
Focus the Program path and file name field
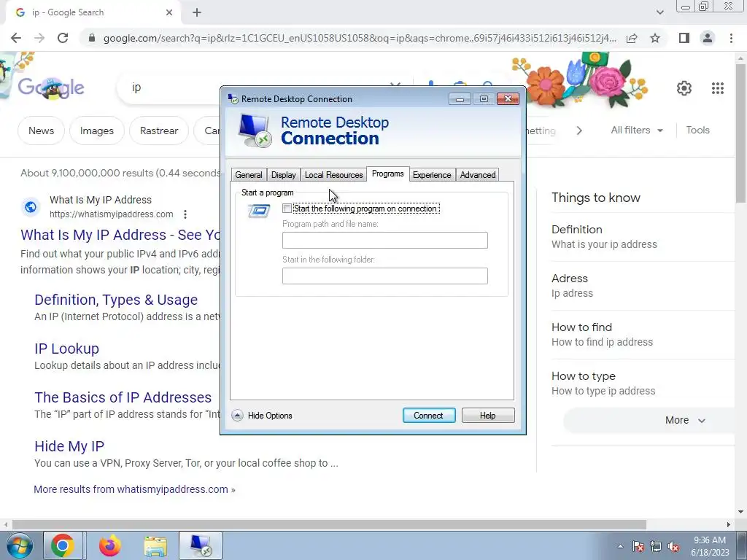pos(385,240)
